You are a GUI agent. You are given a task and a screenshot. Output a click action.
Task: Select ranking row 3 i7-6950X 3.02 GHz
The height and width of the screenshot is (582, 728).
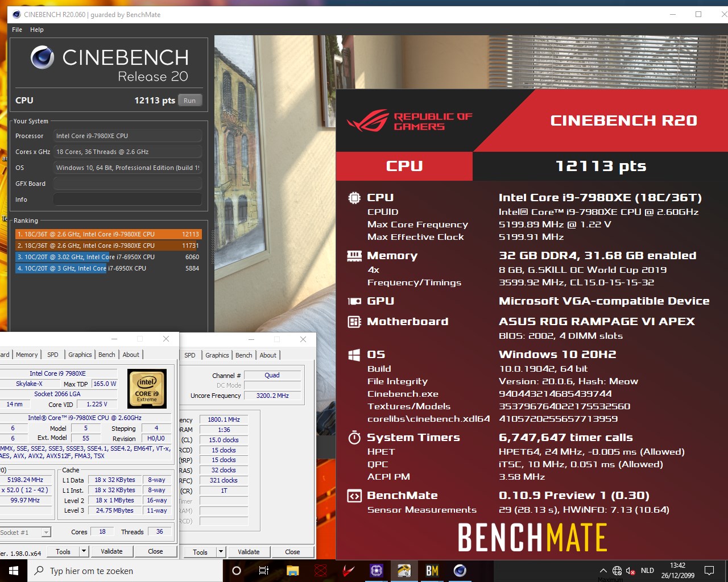pos(108,257)
